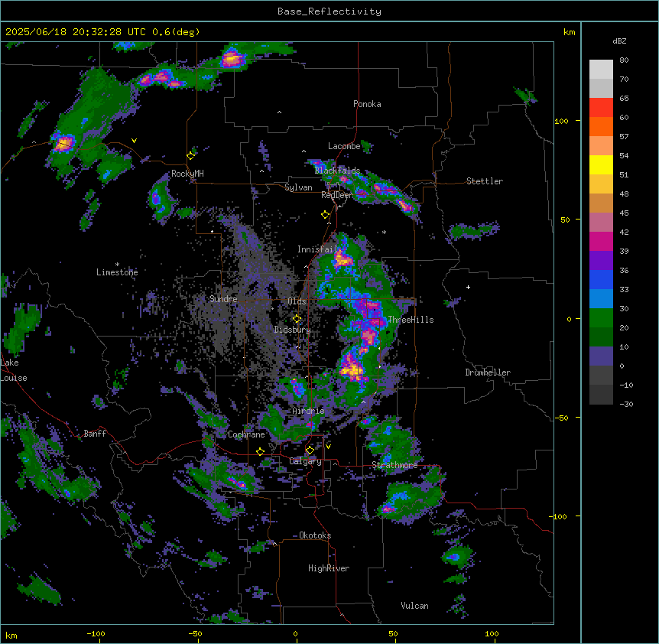The height and width of the screenshot is (644, 659).
Task: Click the -100 tick on bottom axis
Action: 96,633
